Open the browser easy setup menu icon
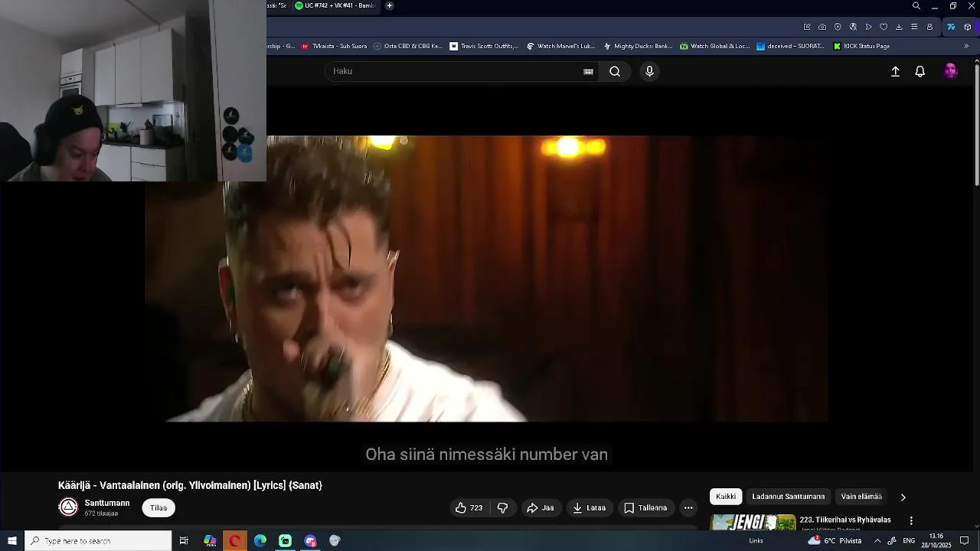 tap(914, 27)
